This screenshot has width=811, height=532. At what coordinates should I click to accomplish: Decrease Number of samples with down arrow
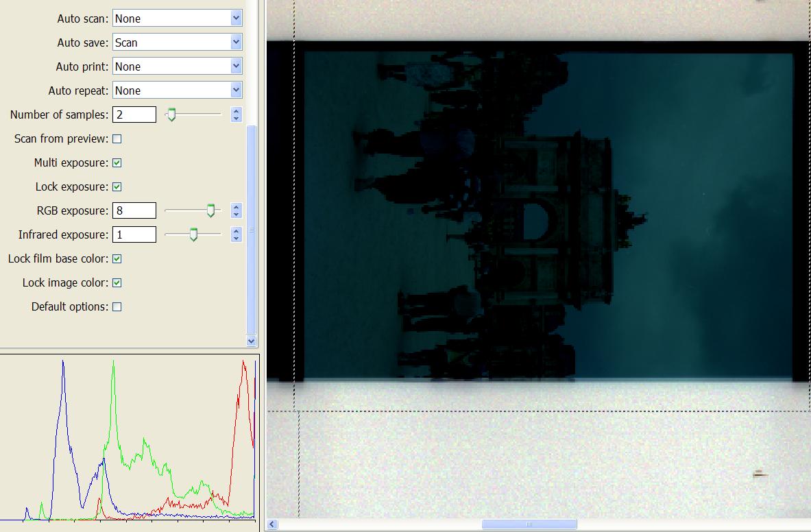(237, 119)
